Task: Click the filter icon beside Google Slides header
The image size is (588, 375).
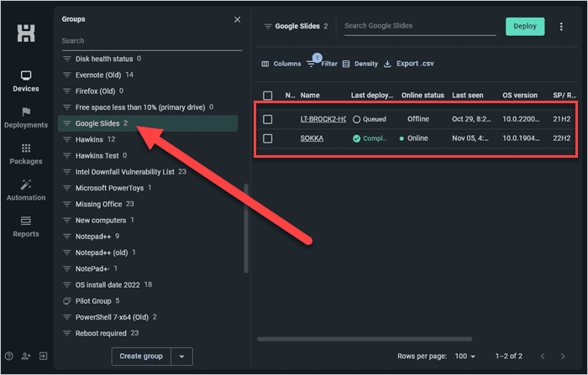Action: tap(268, 26)
